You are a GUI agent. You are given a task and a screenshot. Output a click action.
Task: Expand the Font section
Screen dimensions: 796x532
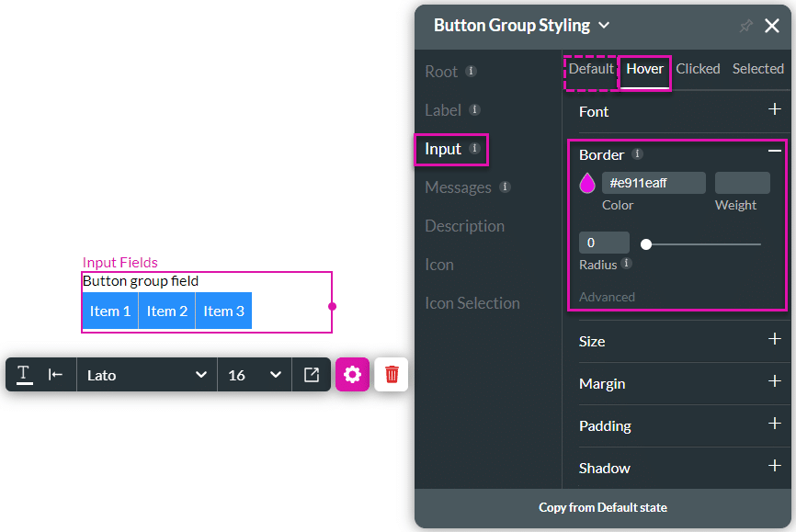point(774,109)
